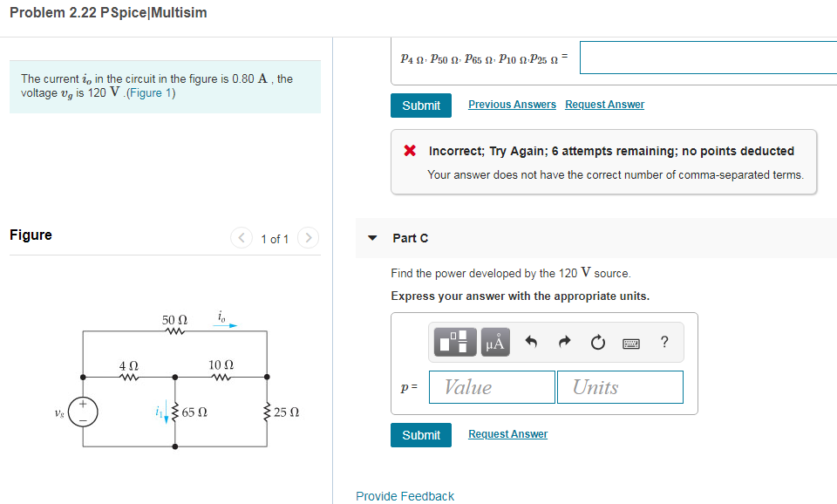Select the µÅ units icon
Image resolution: width=837 pixels, height=504 pixels.
pyautogui.click(x=494, y=342)
